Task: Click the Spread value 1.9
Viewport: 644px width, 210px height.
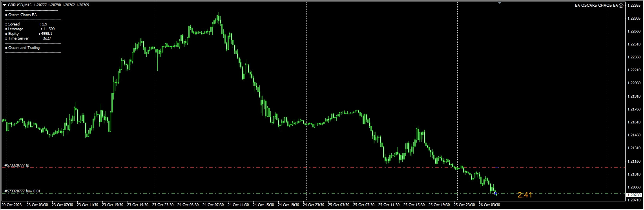Action: click(x=45, y=24)
